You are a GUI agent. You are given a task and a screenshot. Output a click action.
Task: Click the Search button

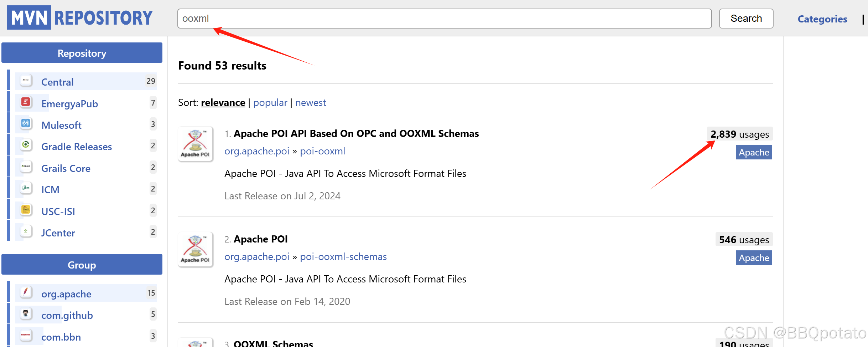tap(746, 19)
